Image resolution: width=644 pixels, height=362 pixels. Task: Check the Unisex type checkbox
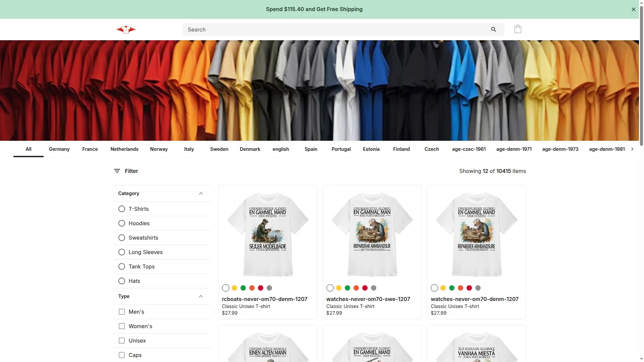122,341
